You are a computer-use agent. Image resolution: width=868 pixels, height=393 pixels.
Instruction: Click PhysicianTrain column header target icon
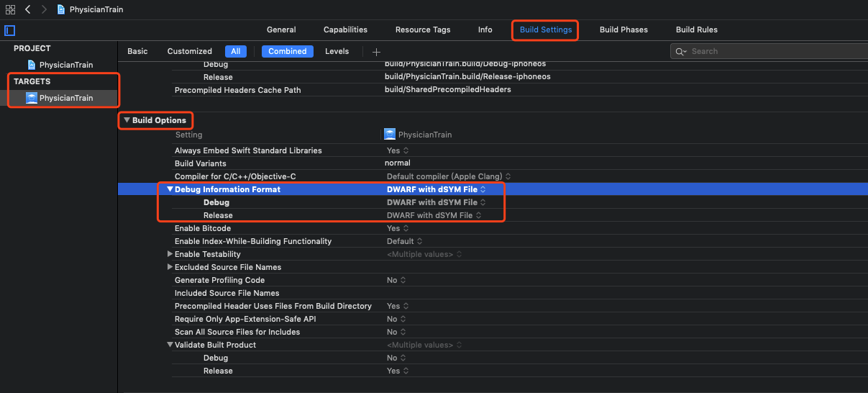(x=390, y=135)
